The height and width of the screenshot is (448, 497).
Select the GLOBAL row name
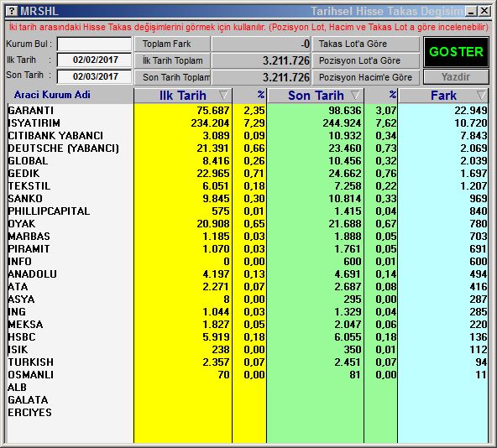pos(28,161)
